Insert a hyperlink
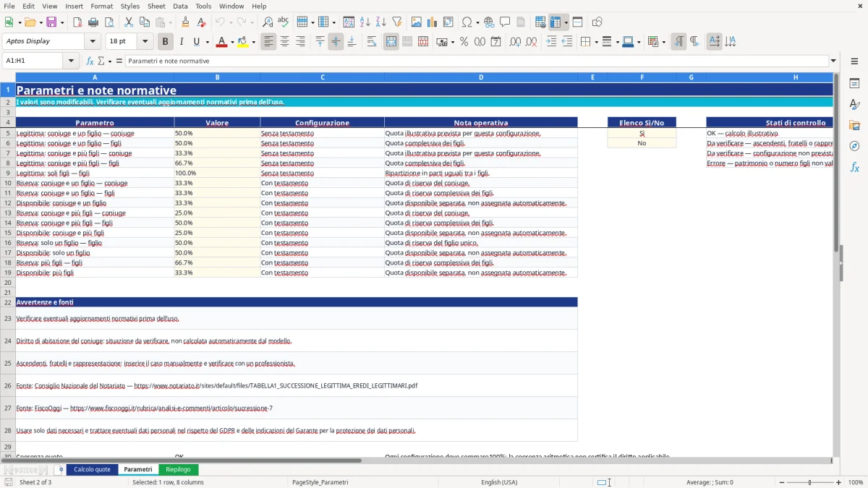 [490, 22]
